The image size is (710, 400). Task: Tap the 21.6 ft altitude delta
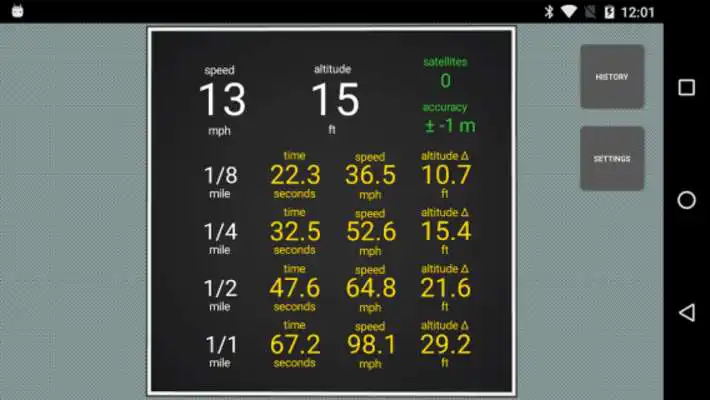coord(446,288)
